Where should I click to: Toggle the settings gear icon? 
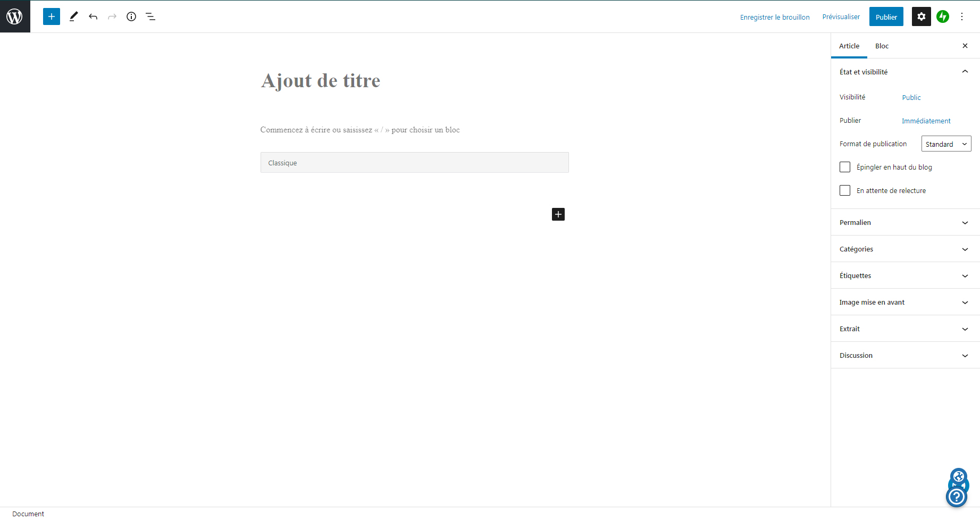pyautogui.click(x=921, y=16)
